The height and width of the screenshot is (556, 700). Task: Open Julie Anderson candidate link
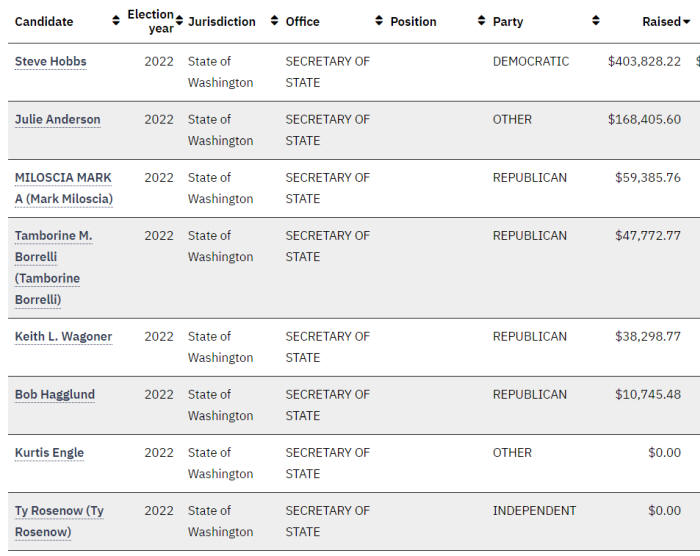pos(58,120)
